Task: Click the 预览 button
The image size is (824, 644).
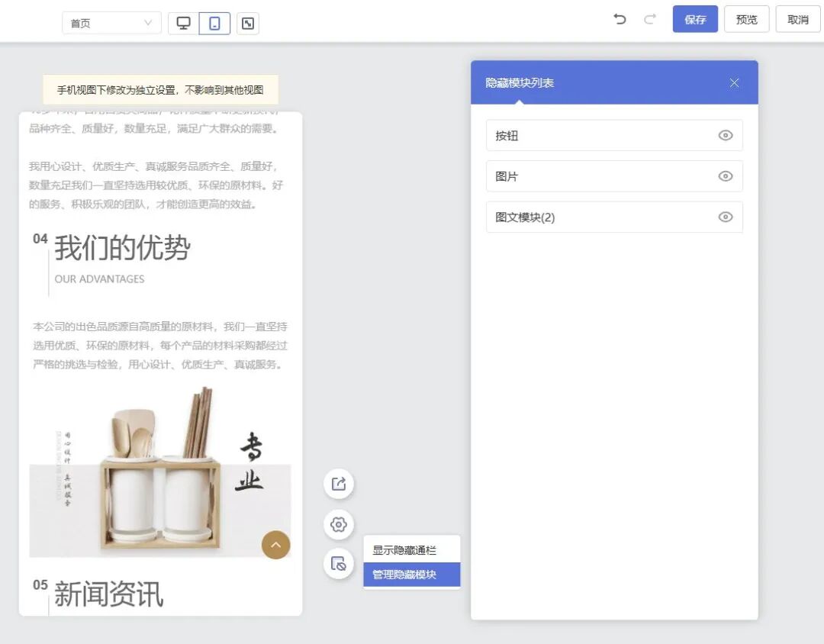Action: [746, 19]
